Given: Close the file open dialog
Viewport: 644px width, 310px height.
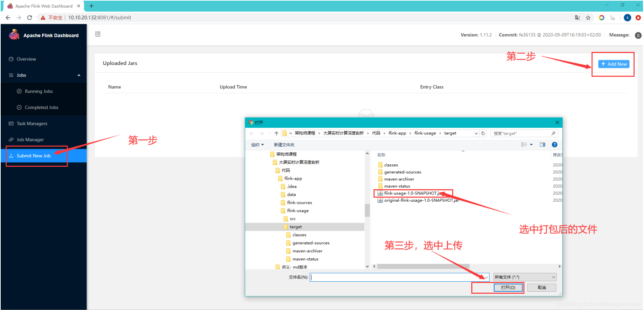Looking at the screenshot, I should (x=557, y=122).
